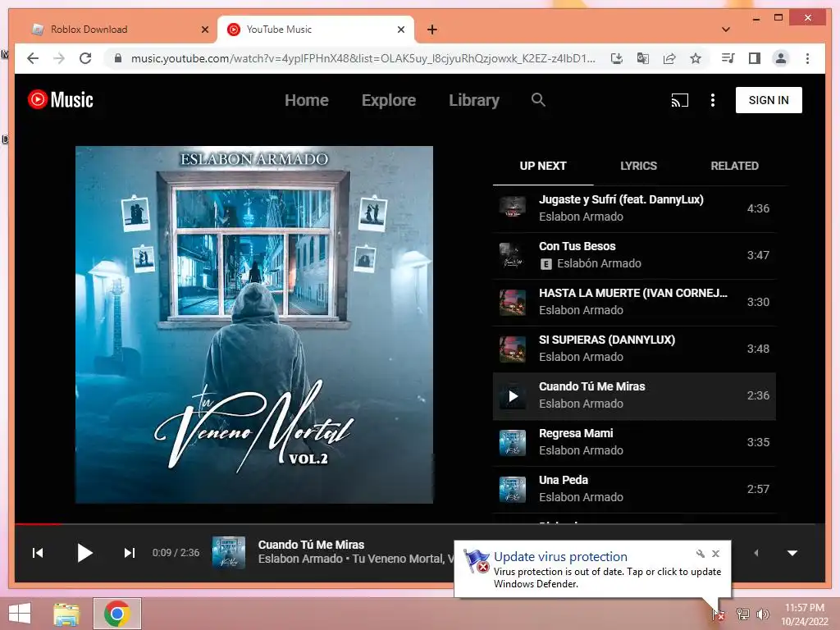
Task: Bookmark this tab with the star icon
Action: [x=696, y=58]
